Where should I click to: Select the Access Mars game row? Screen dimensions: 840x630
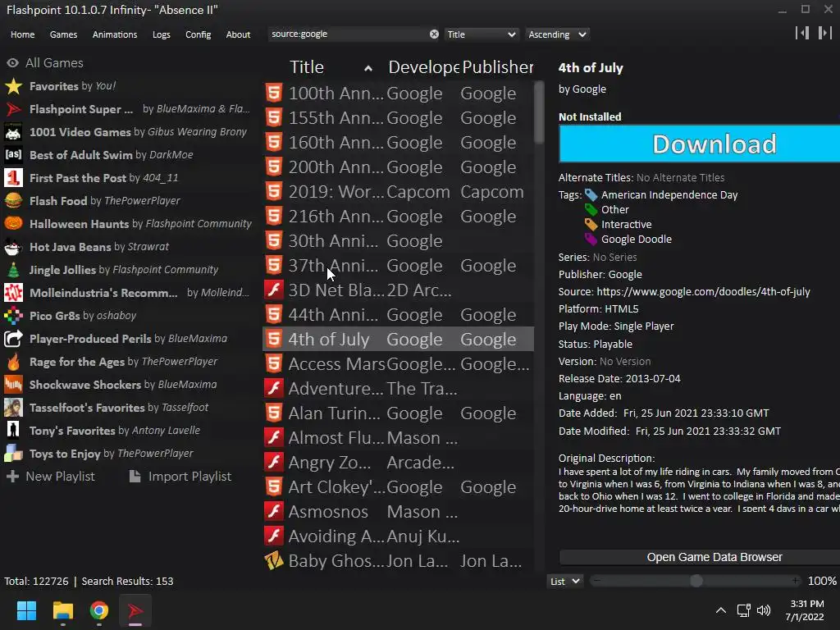pos(398,364)
